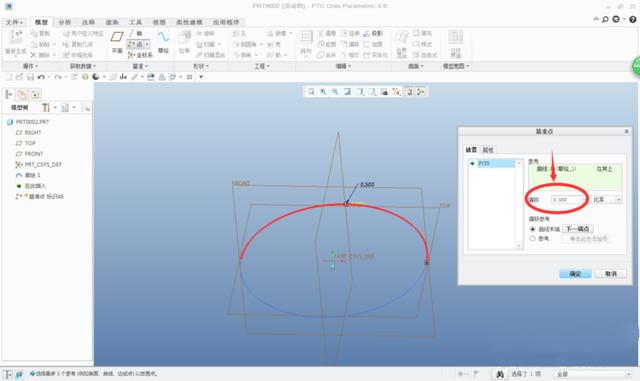Open the Point (点) dropdown arrow
The height and width of the screenshot is (381, 640).
click(x=147, y=44)
